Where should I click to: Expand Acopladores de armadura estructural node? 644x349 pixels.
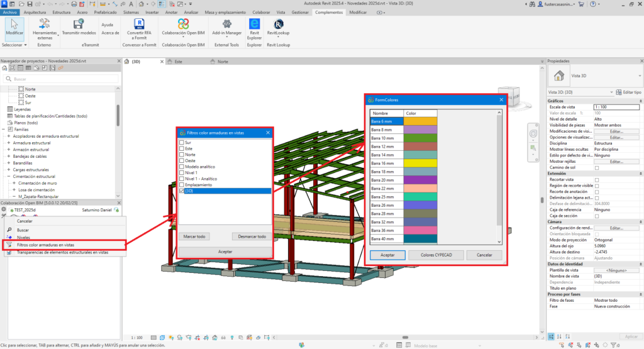pos(9,136)
